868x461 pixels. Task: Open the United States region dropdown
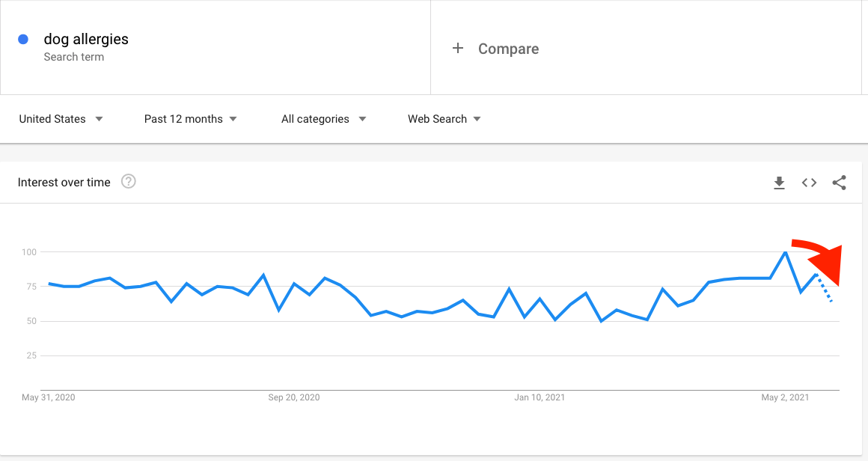tap(61, 119)
